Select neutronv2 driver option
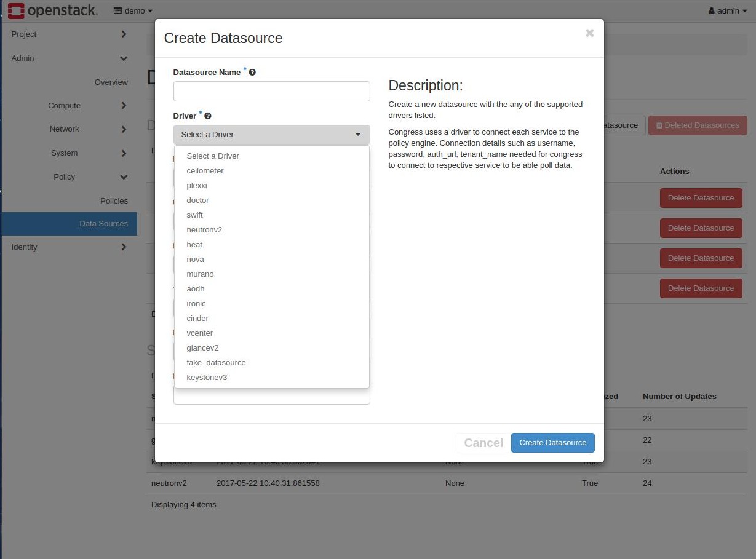This screenshot has width=756, height=559. coord(271,230)
